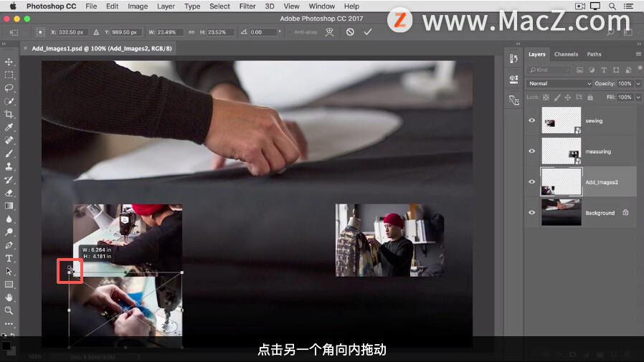644x362 pixels.
Task: Select the Dodge tool
Action: [x=9, y=232]
